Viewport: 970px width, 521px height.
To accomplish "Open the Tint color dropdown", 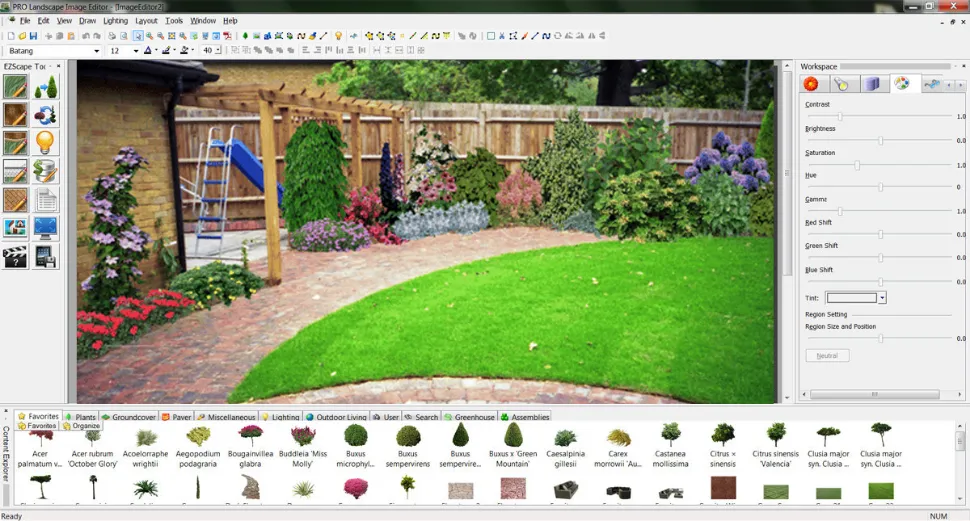I will [882, 298].
